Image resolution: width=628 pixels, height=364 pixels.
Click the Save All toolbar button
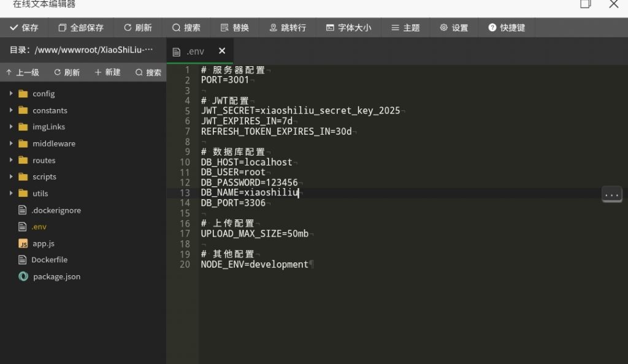81,28
